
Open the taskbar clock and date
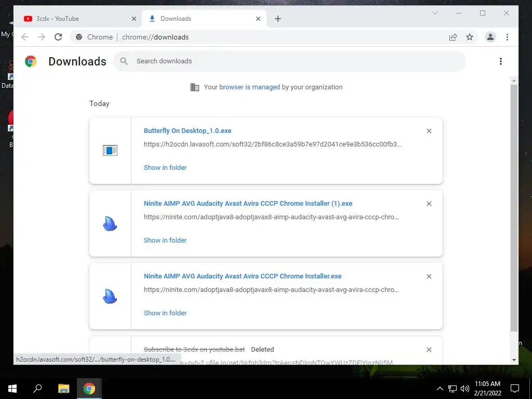[x=487, y=389]
